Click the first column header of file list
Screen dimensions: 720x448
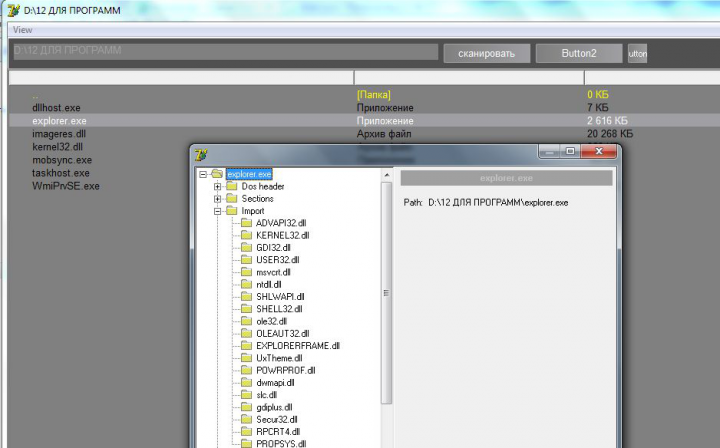click(181, 78)
